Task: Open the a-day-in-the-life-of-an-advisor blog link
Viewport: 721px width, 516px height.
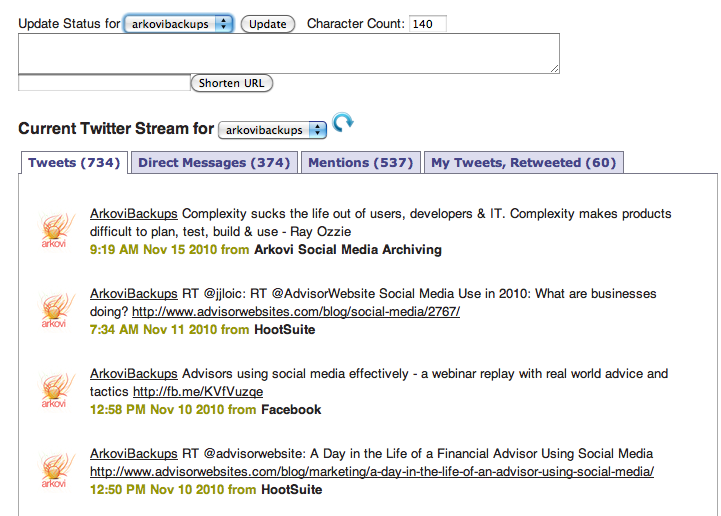Action: 372,471
